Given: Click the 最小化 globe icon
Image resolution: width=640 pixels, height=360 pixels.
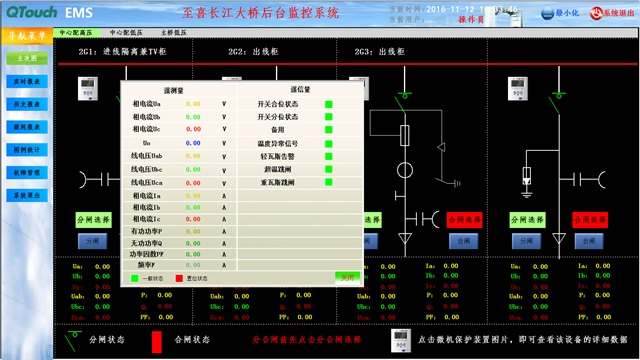Looking at the screenshot, I should tap(547, 13).
